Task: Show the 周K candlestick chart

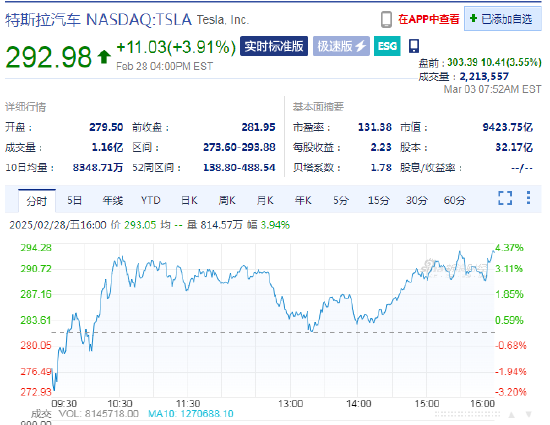Action: pos(227,201)
